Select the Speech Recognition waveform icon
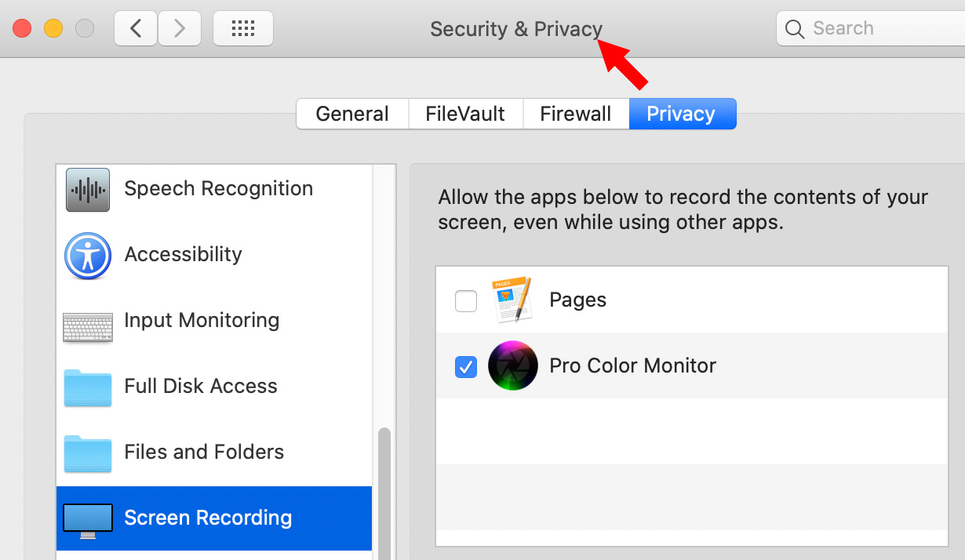Image resolution: width=965 pixels, height=560 pixels. tap(87, 189)
